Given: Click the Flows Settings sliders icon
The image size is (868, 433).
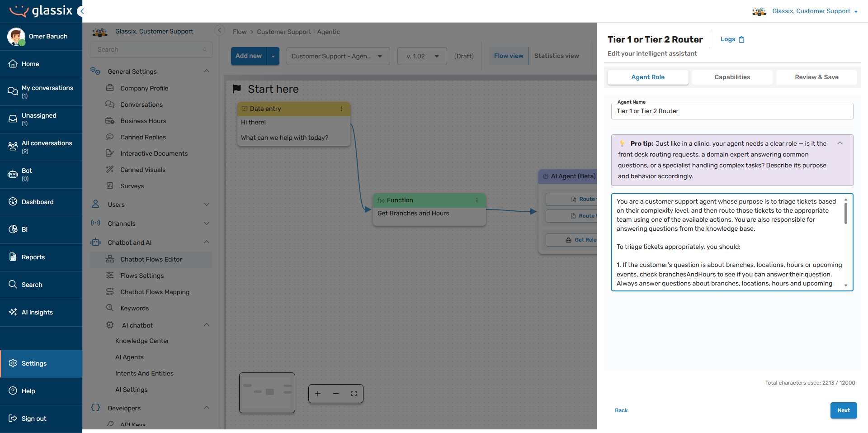Looking at the screenshot, I should [x=110, y=276].
